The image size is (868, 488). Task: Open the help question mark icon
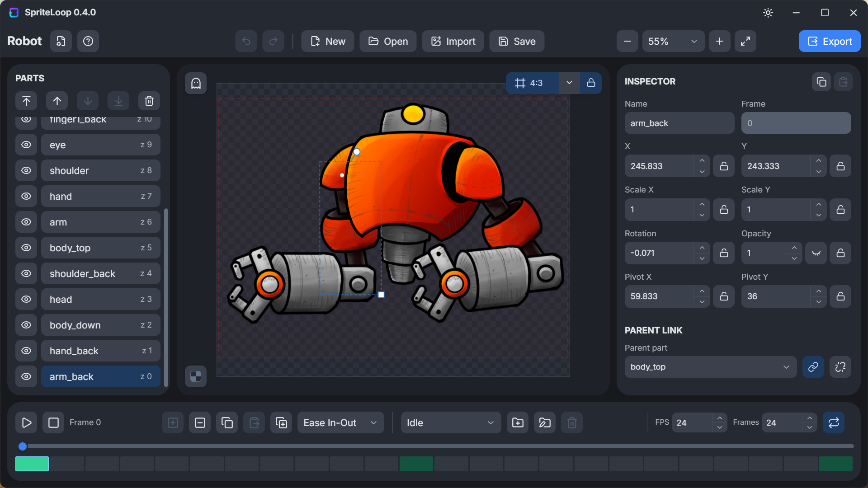coord(88,41)
